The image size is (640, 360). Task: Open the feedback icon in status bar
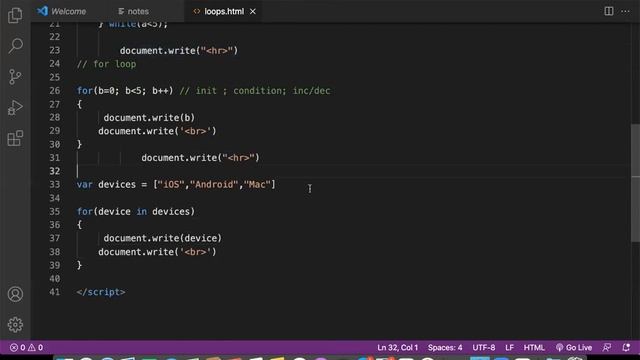607,347
